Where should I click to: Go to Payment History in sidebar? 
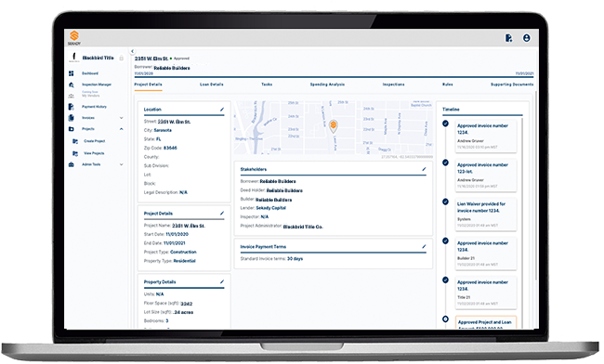click(x=95, y=107)
